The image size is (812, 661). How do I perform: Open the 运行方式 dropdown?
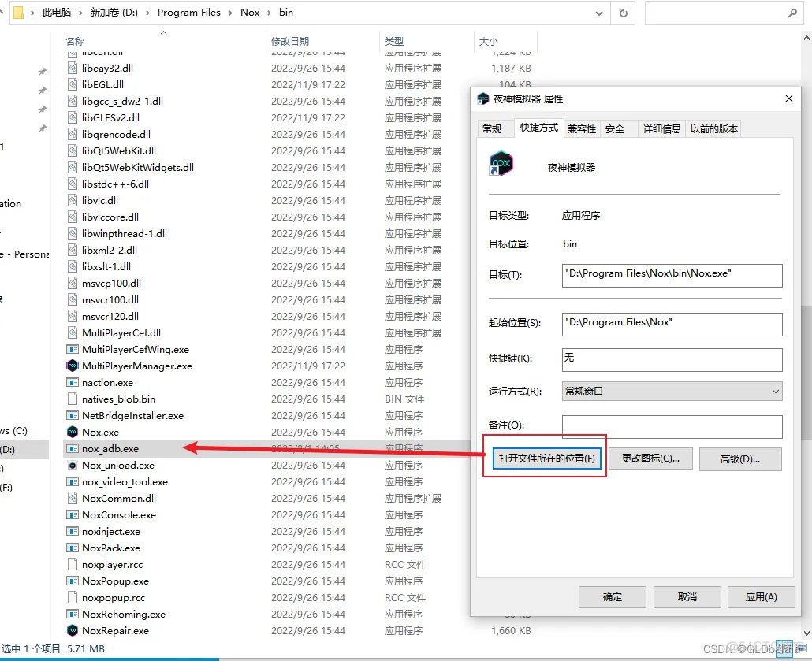pos(672,392)
